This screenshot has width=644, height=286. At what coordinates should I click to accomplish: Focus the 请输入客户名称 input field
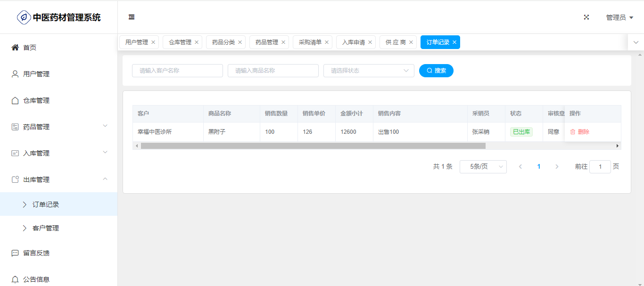click(x=177, y=71)
